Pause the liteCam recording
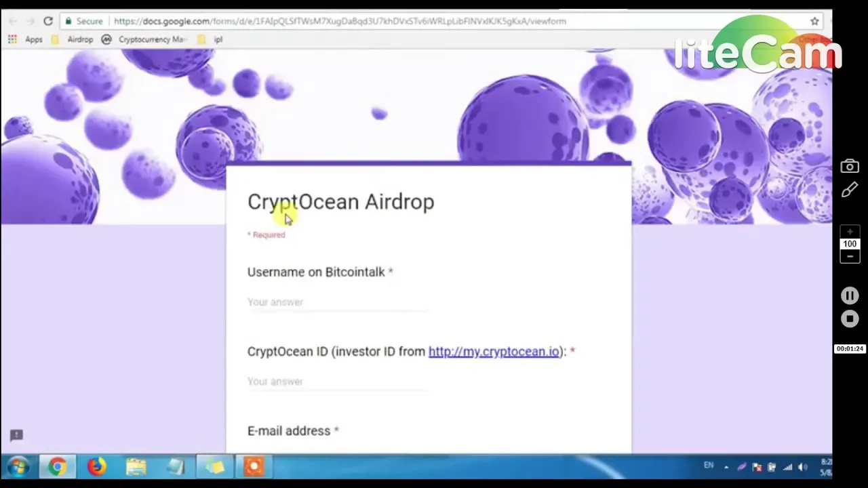The image size is (868, 488). tap(850, 296)
